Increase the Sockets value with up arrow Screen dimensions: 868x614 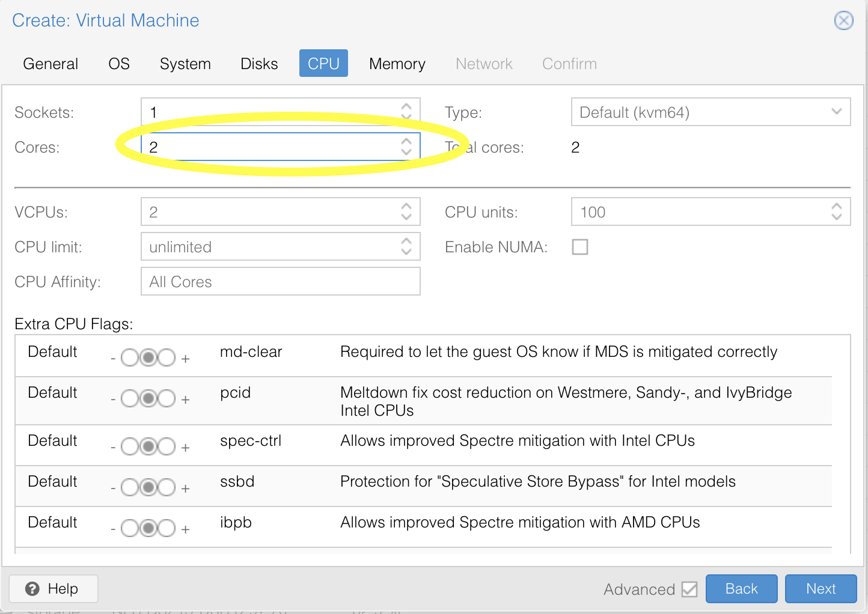point(406,106)
